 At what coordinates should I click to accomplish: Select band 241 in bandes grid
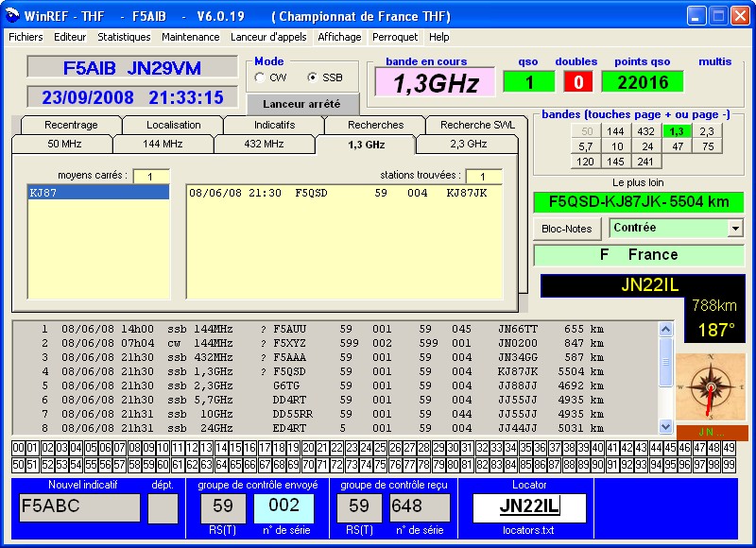[x=645, y=162]
